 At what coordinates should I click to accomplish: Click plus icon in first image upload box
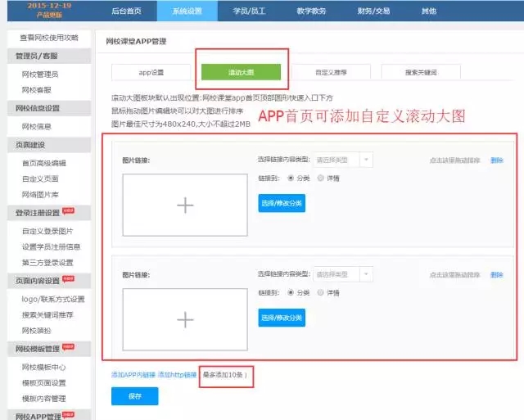[185, 205]
